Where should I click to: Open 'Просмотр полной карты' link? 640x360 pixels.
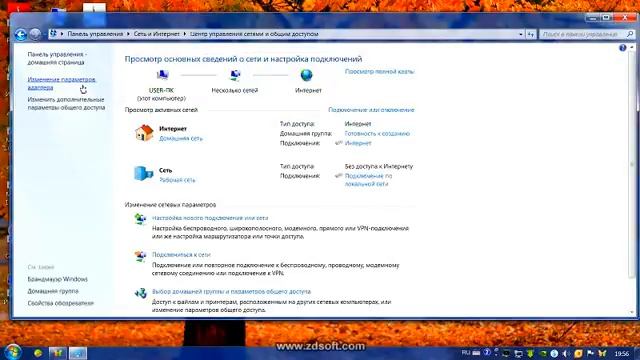click(x=380, y=71)
